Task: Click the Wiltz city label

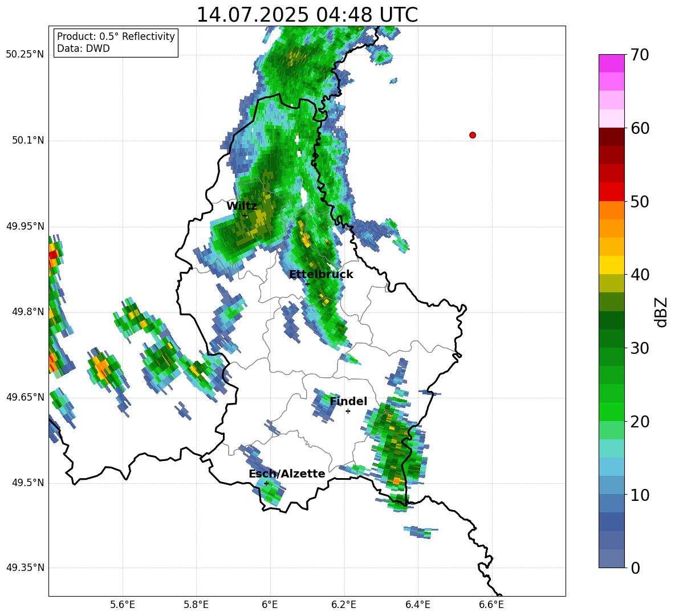Action: coord(242,206)
